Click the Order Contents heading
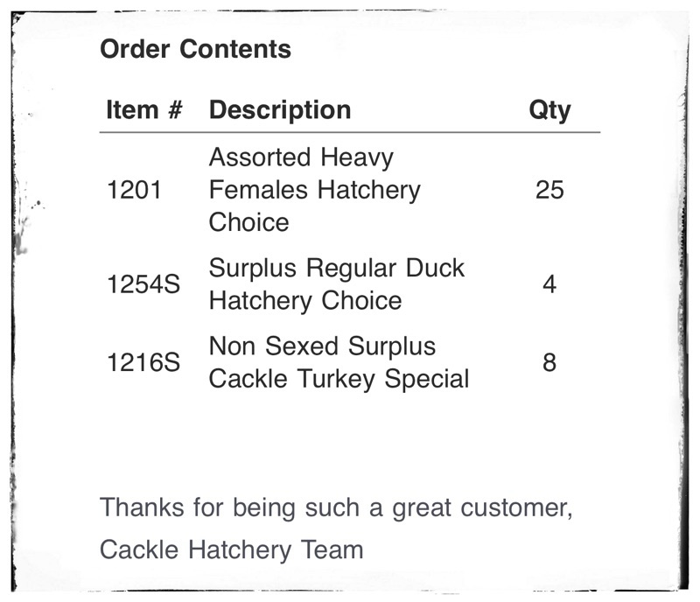 pyautogui.click(x=195, y=49)
